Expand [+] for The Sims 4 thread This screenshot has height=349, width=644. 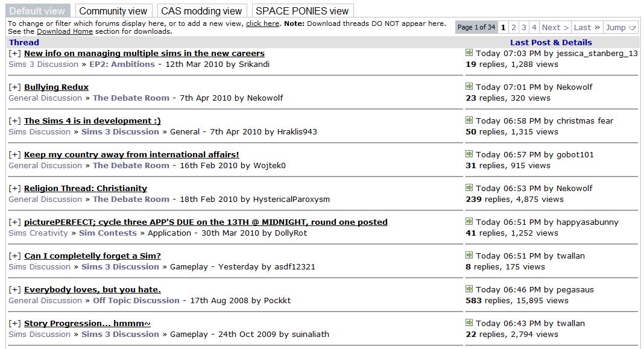[15, 121]
